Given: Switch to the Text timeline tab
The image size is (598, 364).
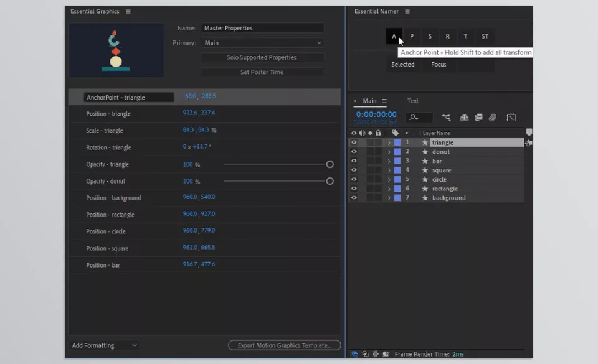Looking at the screenshot, I should pyautogui.click(x=412, y=101).
